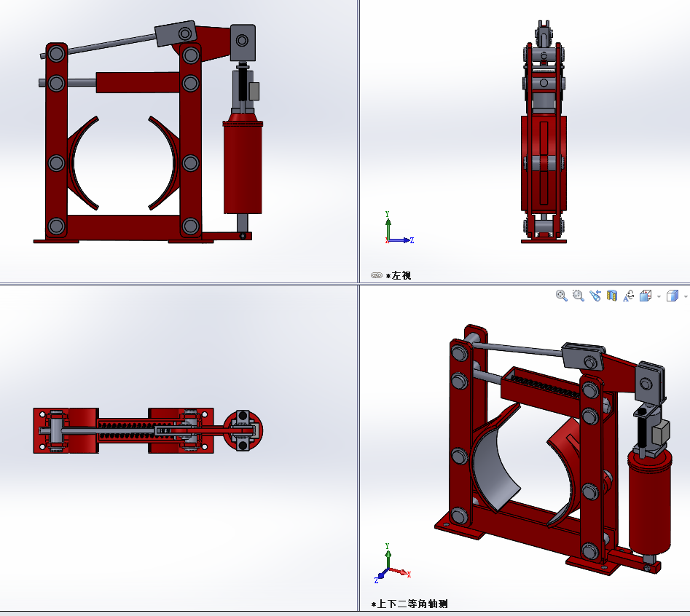Screen dimensions: 690x616
Task: Click the *左视 view name label
Action: click(399, 275)
